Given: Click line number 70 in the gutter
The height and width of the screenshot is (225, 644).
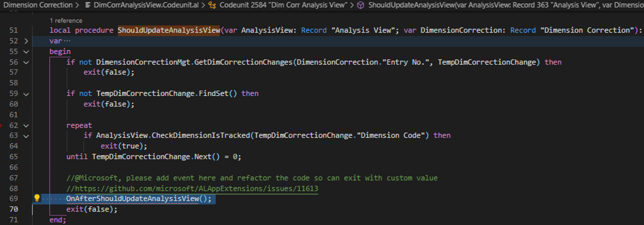Looking at the screenshot, I should [14, 209].
